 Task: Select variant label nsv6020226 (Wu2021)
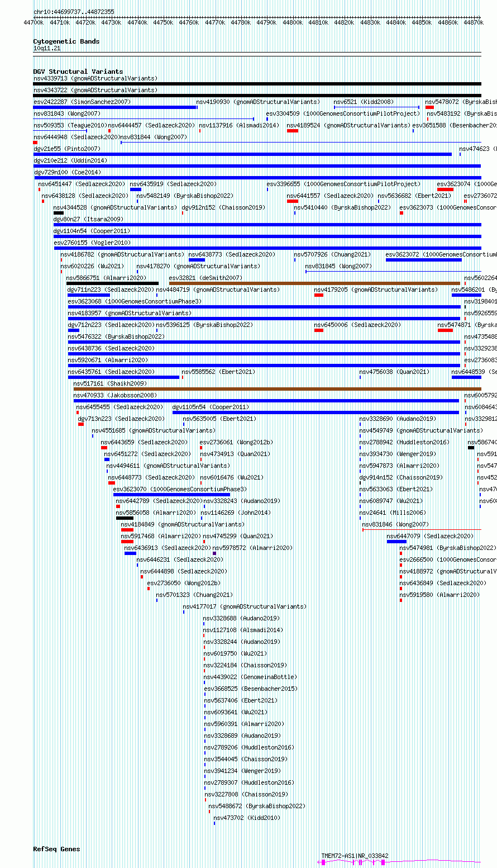click(93, 266)
